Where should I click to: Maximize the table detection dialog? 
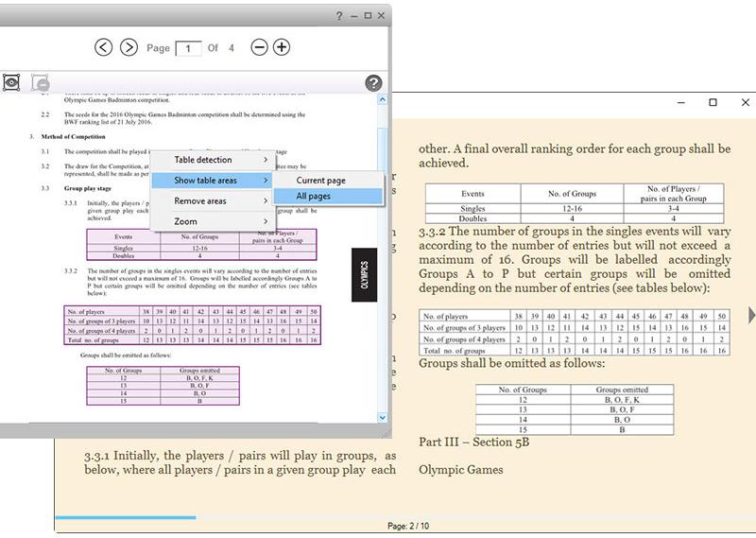368,16
